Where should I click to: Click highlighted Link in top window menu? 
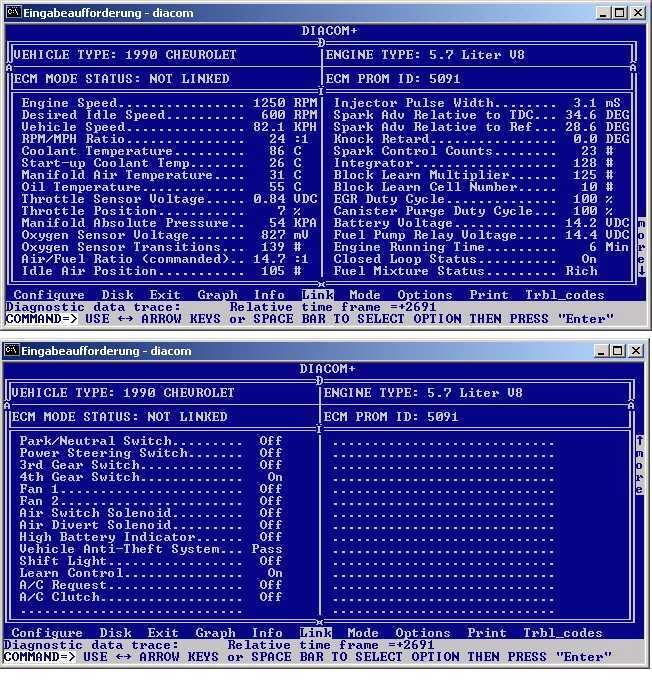pos(318,295)
